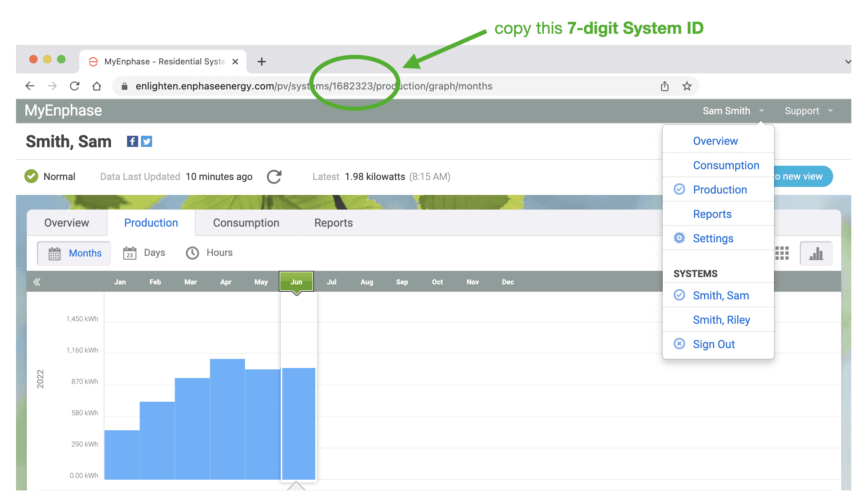Image resolution: width=868 pixels, height=495 pixels.
Task: Click the Twitter share icon
Action: coord(147,141)
